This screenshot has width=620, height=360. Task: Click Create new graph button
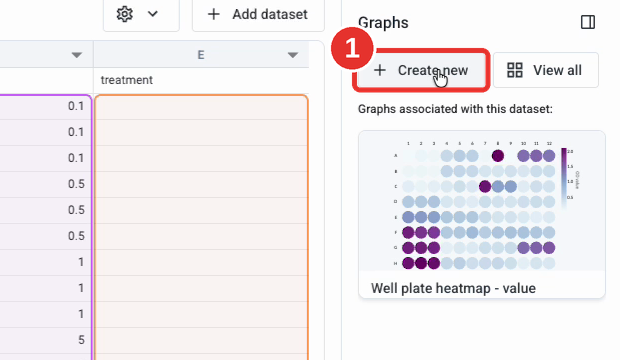422,70
